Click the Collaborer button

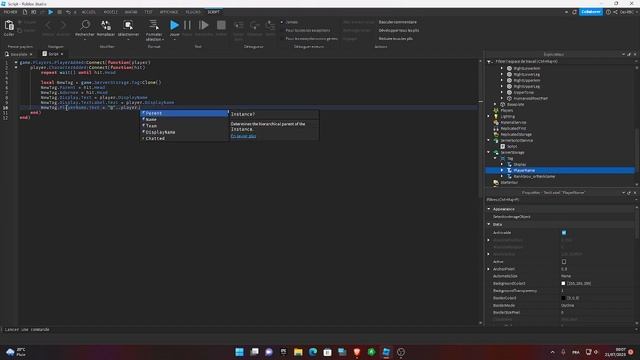tap(591, 12)
